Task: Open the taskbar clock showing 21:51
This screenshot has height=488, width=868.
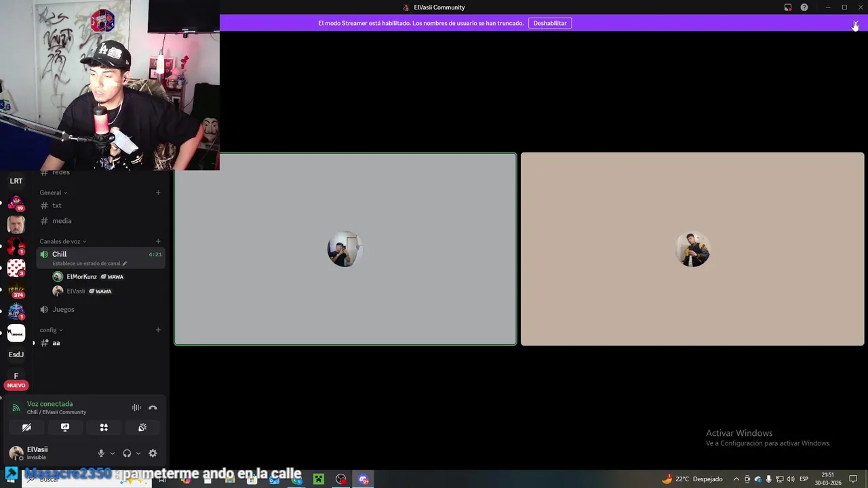Action: coord(828,479)
